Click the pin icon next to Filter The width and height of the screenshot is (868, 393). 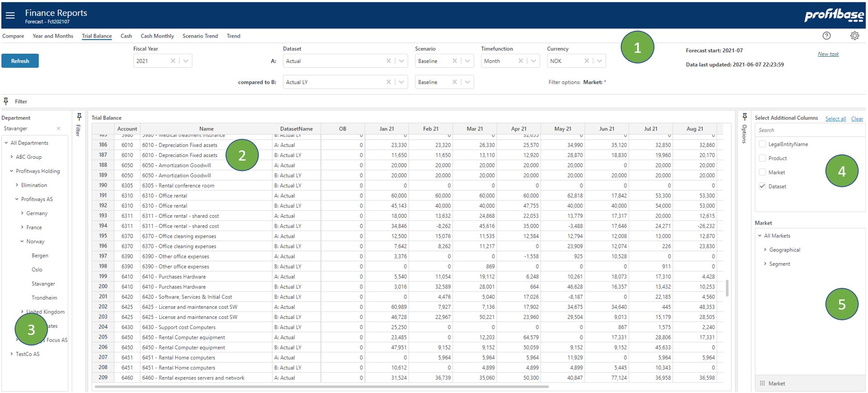coord(6,101)
